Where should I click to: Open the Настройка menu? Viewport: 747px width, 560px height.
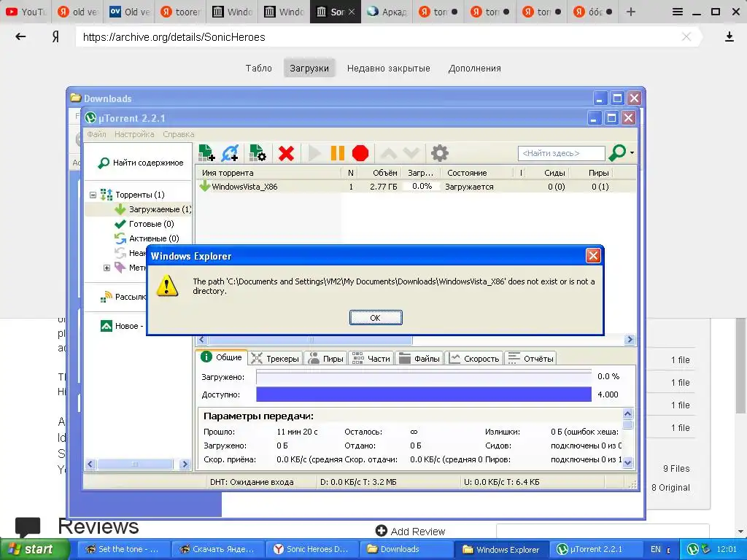pos(134,134)
